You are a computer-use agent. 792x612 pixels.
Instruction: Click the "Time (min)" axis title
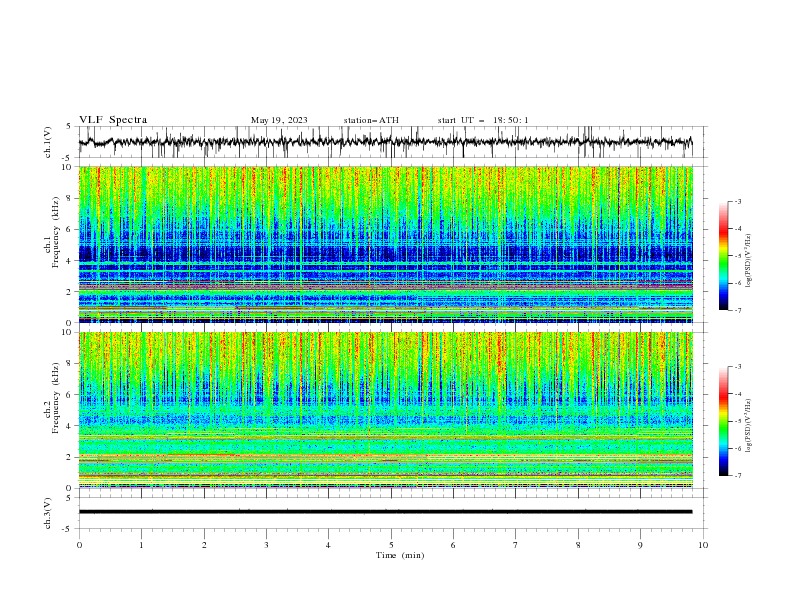tap(400, 555)
